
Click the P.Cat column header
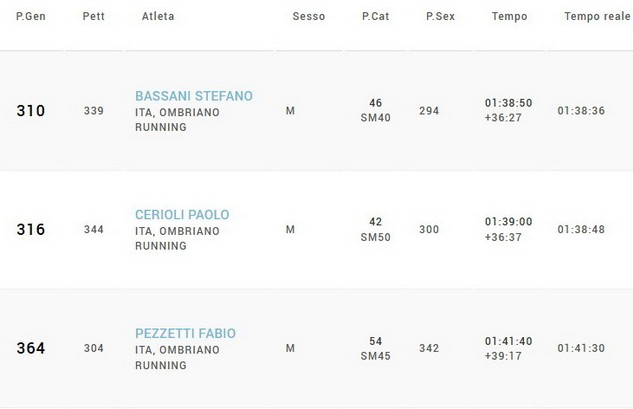tap(376, 16)
